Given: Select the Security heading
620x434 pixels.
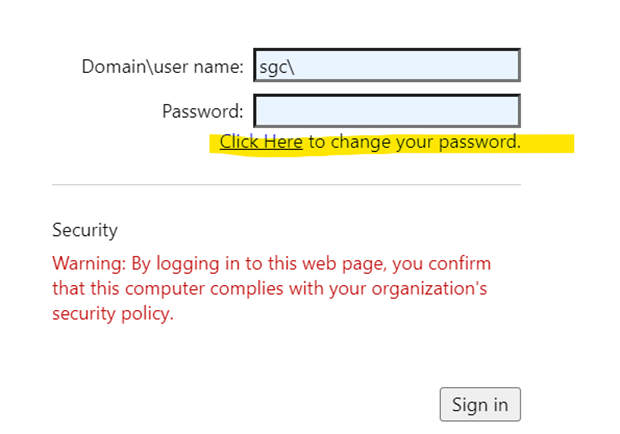Looking at the screenshot, I should click(x=85, y=230).
